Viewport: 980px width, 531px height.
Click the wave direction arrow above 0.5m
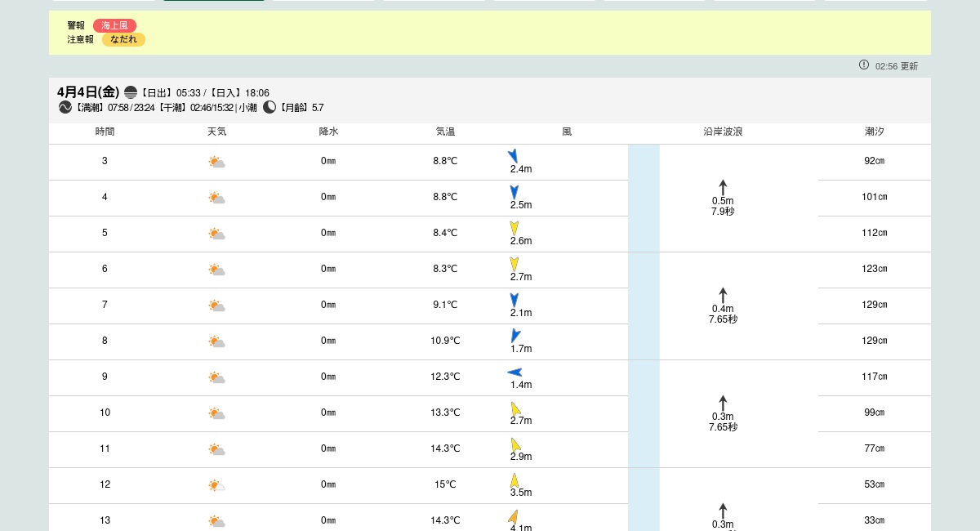723,187
